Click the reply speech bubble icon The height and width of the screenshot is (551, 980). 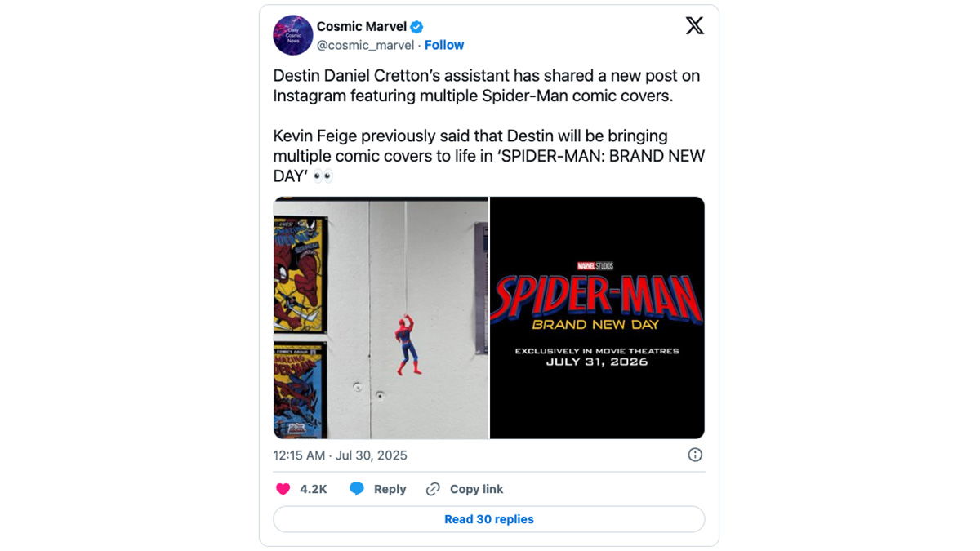(357, 489)
